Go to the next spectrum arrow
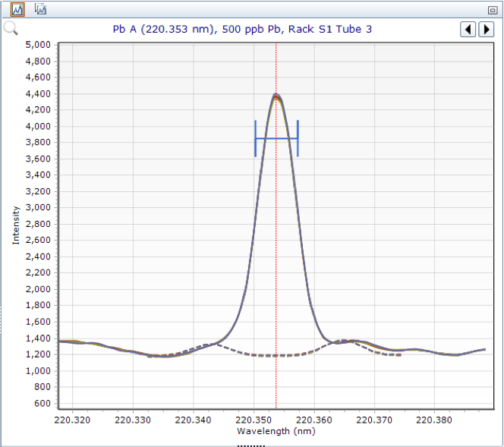The image size is (504, 447). tap(487, 30)
